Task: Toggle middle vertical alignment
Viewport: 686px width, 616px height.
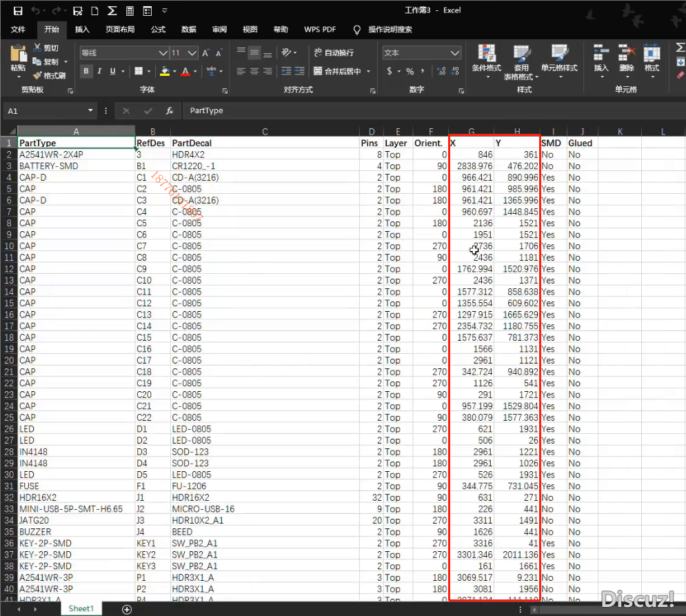Action: point(254,52)
